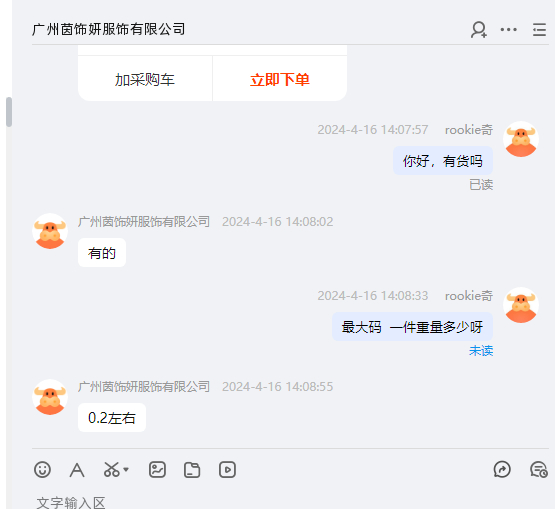Click the 加采购车 button
This screenshot has height=509, width=555.
tap(145, 79)
